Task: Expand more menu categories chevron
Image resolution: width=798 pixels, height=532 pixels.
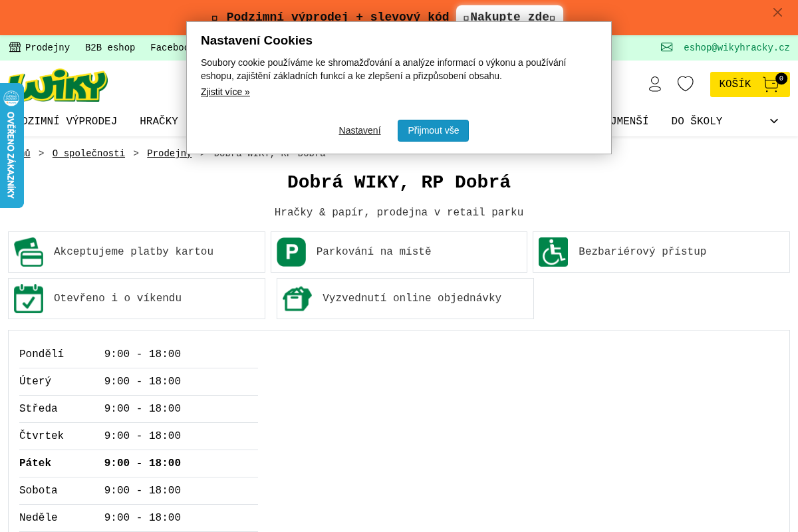Action: tap(774, 121)
